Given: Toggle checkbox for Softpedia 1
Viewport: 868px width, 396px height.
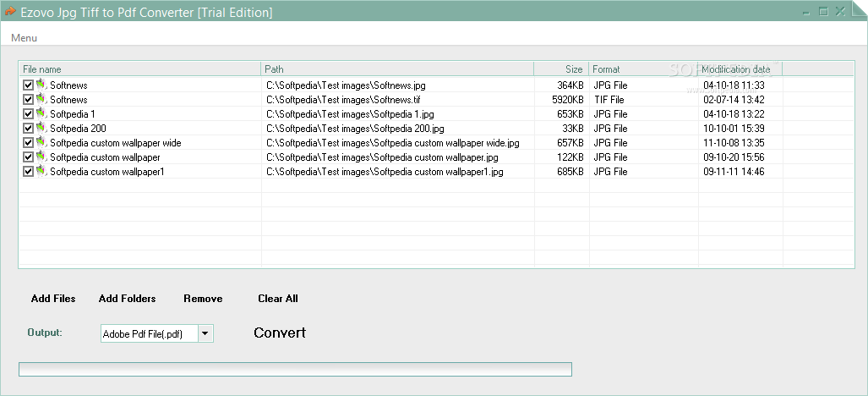Looking at the screenshot, I should coord(28,114).
